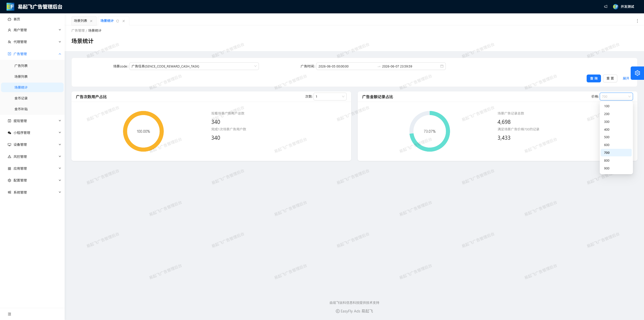Click the 用户管理 person icon

[x=9, y=30]
